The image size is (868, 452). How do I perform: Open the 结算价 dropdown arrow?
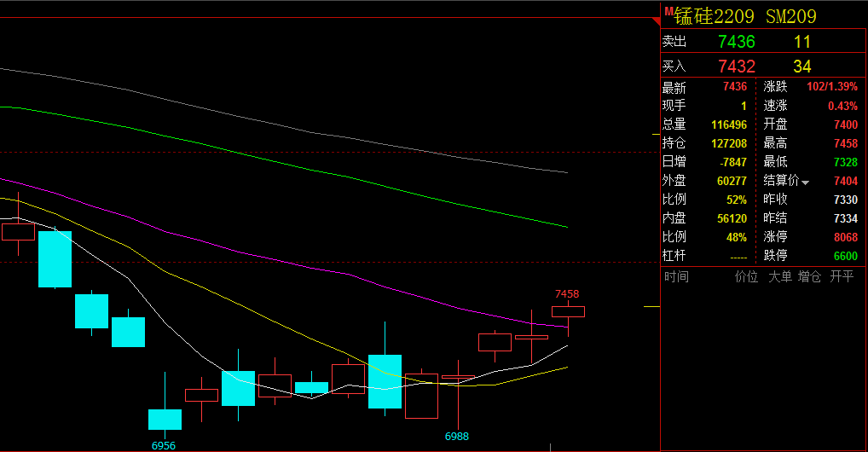805,183
